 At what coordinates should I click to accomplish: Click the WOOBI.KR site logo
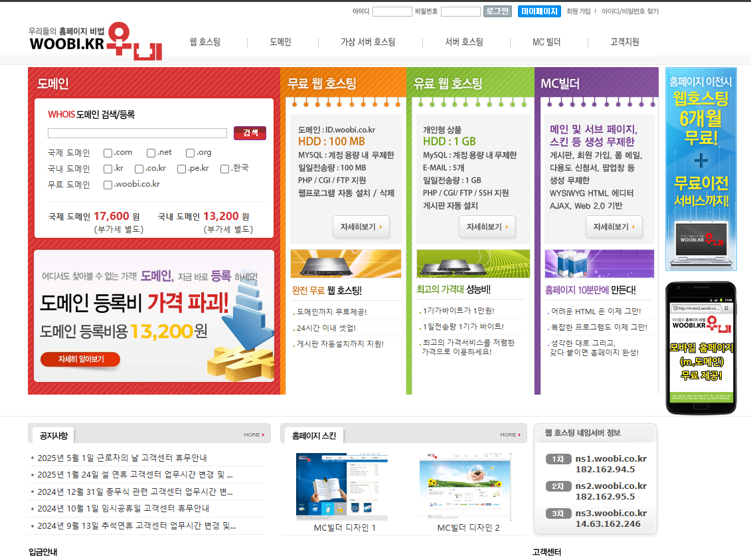96,41
